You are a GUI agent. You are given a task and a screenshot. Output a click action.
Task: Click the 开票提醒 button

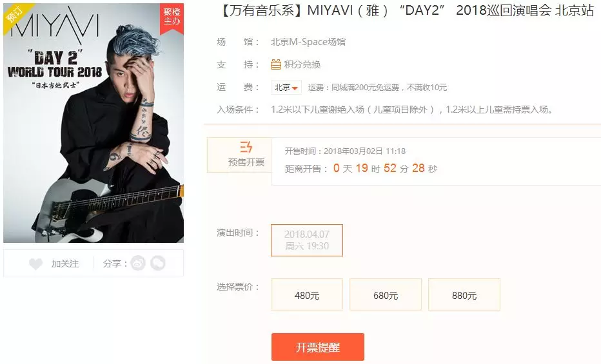[x=318, y=347]
